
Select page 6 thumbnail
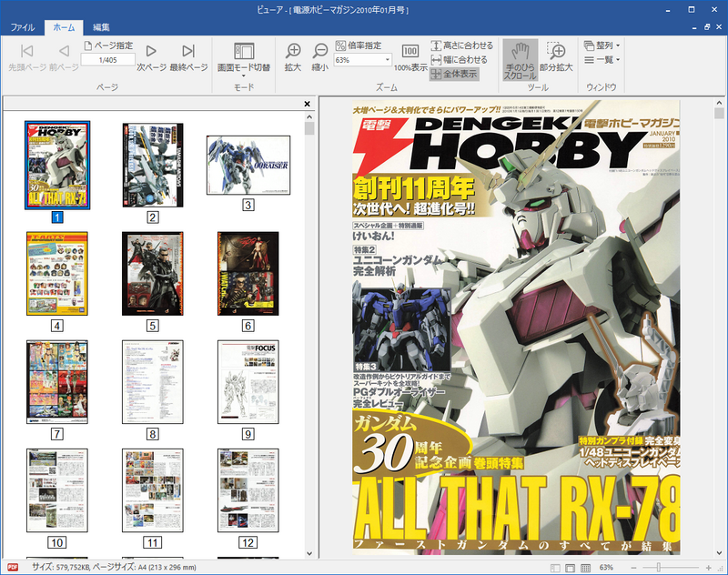click(248, 274)
